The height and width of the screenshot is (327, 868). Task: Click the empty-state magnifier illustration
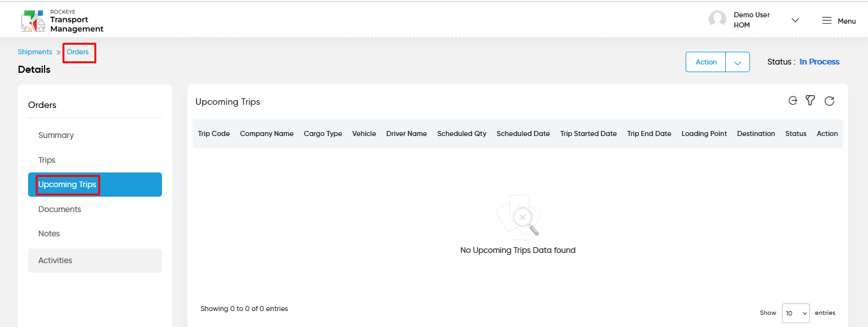point(518,217)
